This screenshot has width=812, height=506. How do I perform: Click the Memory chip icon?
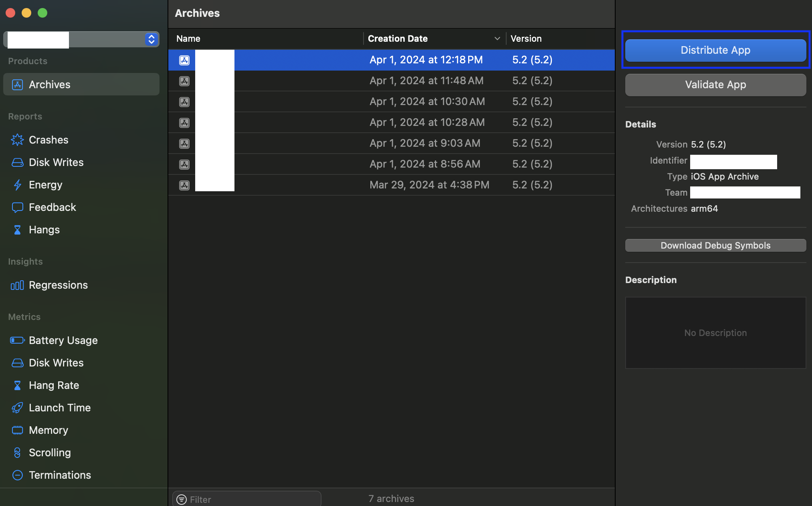tap(17, 430)
